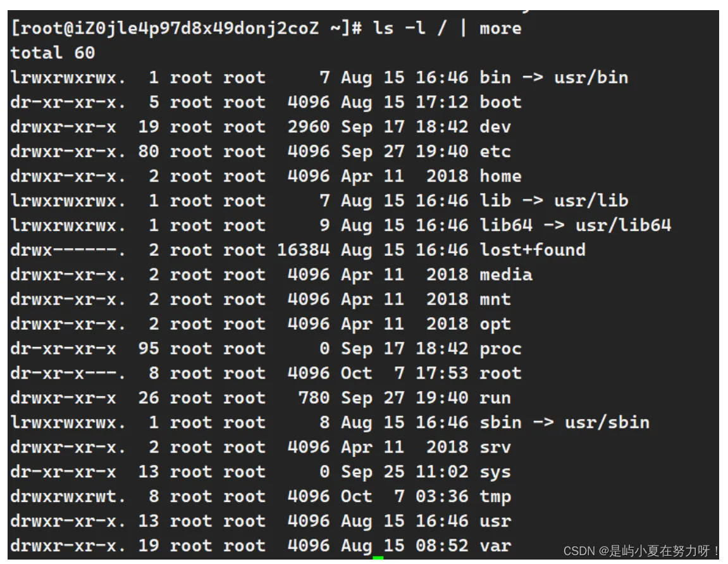This screenshot has width=728, height=564.
Task: Click the "media" directory name
Action: (505, 275)
